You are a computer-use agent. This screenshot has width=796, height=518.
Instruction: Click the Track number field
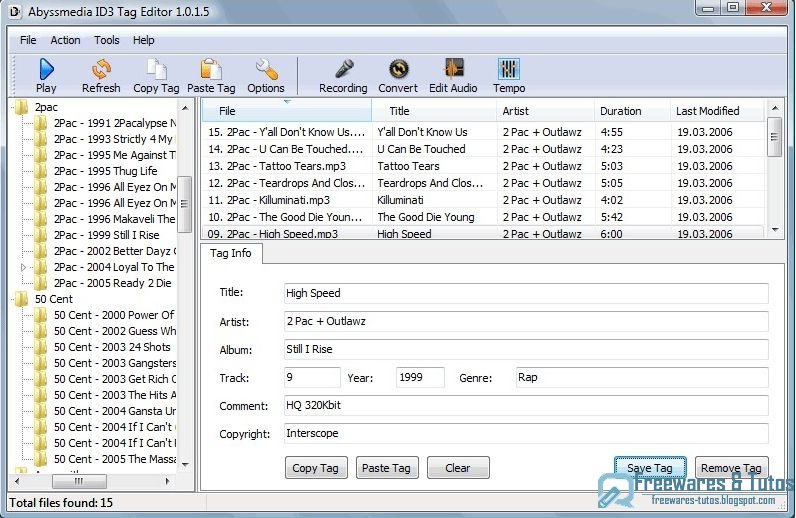point(312,377)
